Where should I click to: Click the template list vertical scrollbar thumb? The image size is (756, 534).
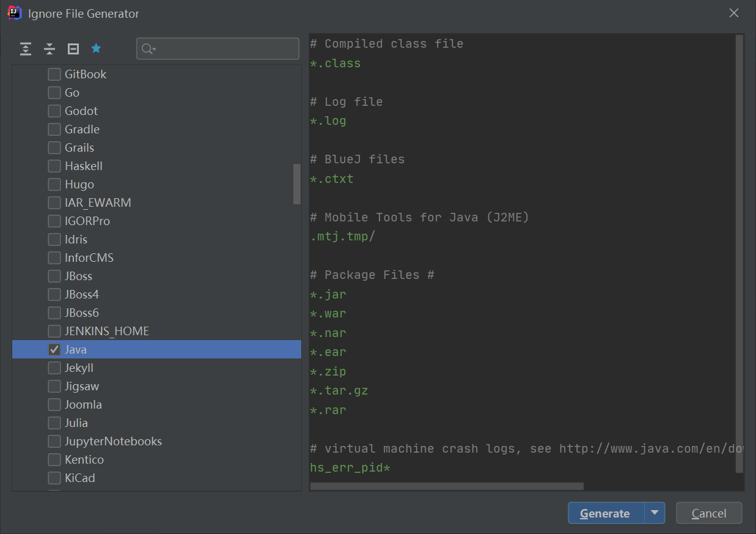[297, 184]
